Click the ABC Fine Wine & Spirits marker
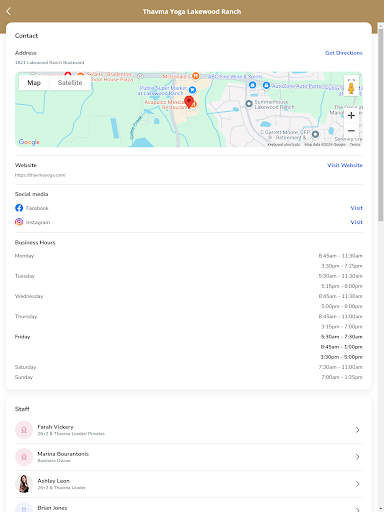This screenshot has height=512, width=384. 253,85
